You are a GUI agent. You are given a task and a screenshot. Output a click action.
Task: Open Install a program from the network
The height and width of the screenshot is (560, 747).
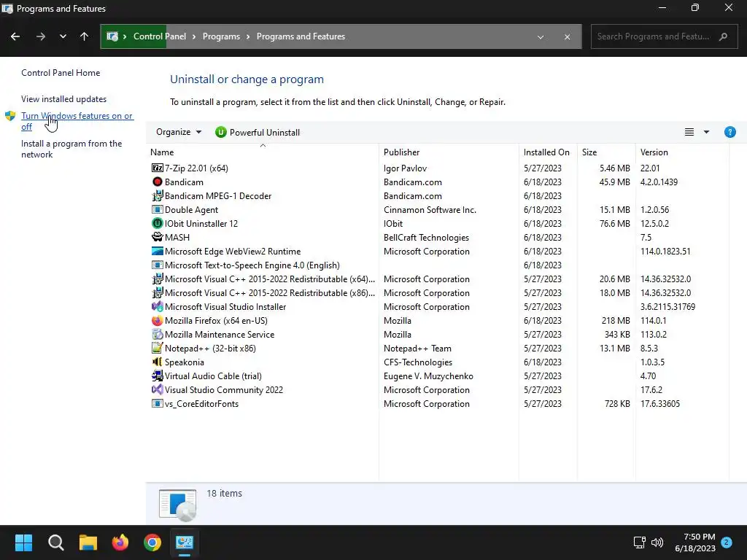tap(71, 149)
